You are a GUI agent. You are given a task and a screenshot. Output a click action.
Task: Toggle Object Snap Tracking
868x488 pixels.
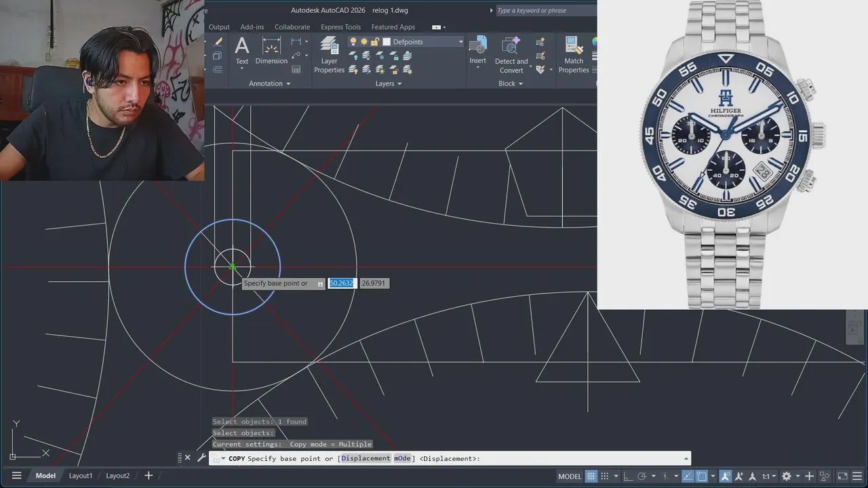pos(688,476)
